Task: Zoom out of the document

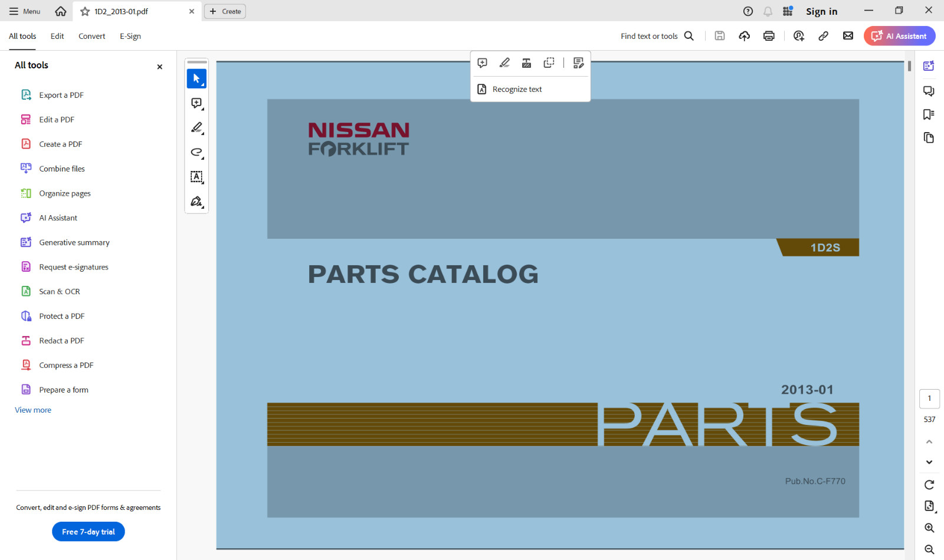Action: point(929,549)
